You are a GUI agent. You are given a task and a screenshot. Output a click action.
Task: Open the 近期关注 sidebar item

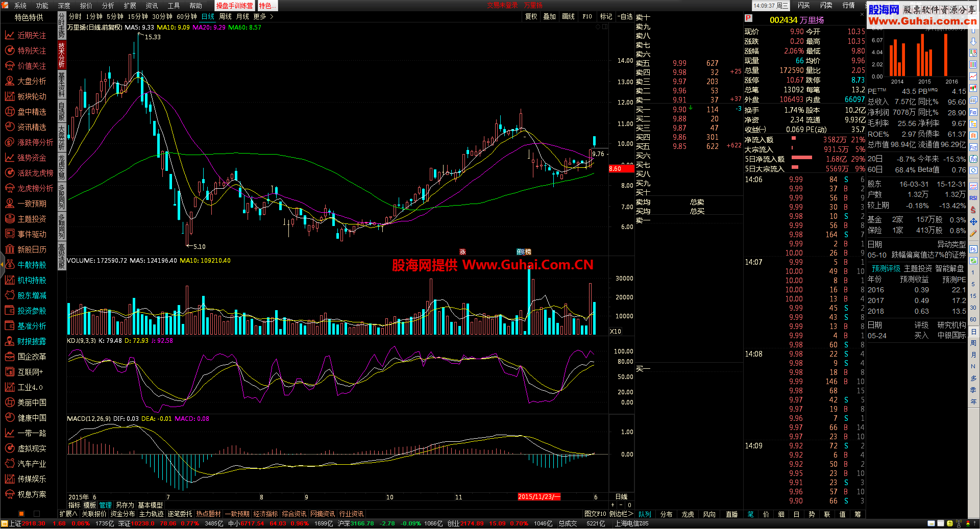click(32, 35)
